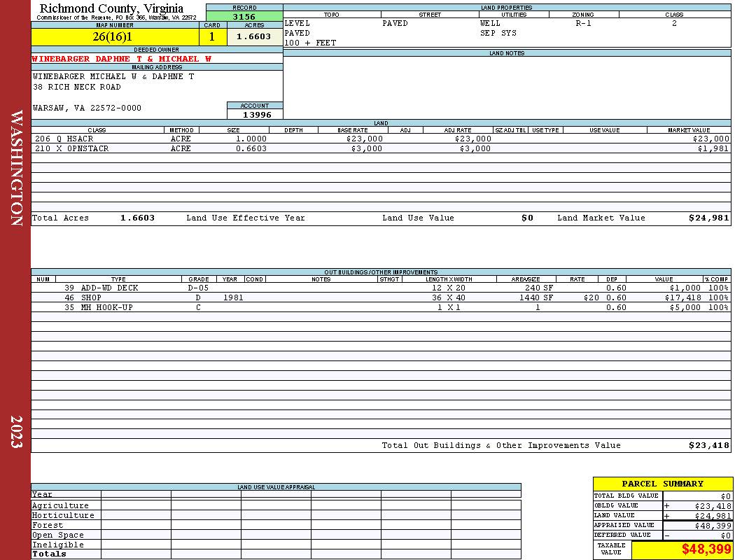The width and height of the screenshot is (735, 560).
Task: Click zoning value R-1
Action: (x=584, y=23)
